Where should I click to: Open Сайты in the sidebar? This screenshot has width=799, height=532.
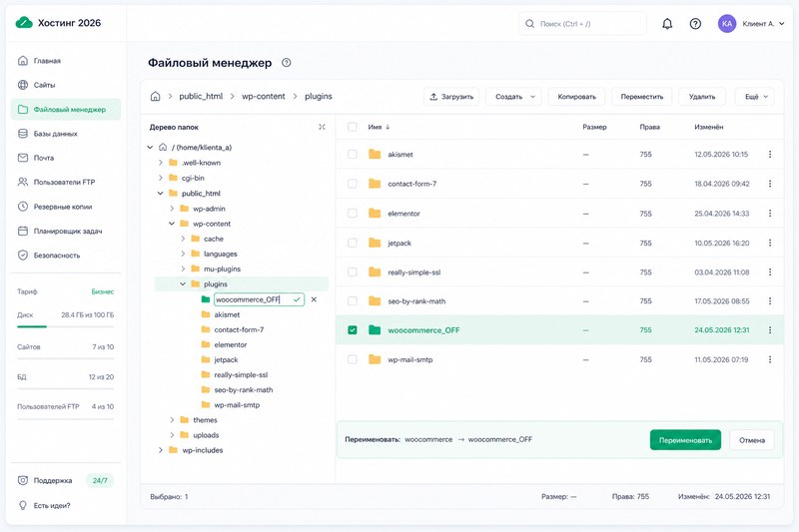(x=66, y=85)
